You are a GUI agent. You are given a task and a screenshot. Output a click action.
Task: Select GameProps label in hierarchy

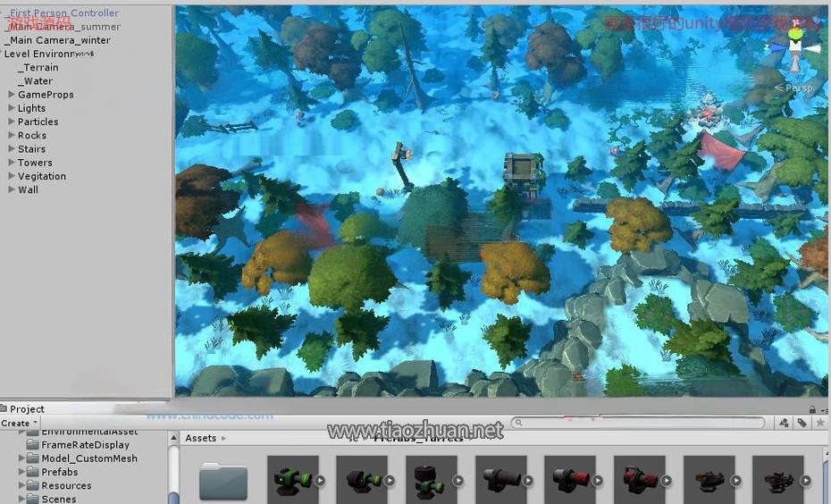point(46,95)
